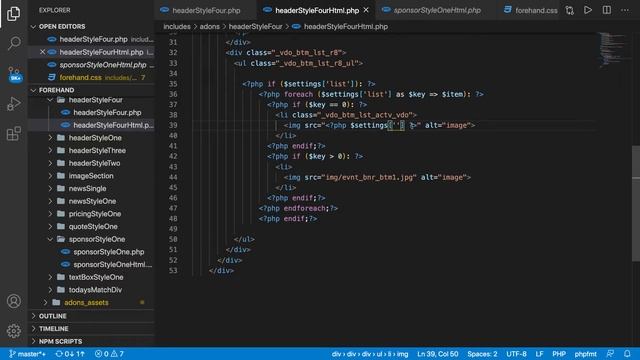Click line number 44 in the gutter
The width and height of the screenshot is (640, 360).
click(173, 177)
